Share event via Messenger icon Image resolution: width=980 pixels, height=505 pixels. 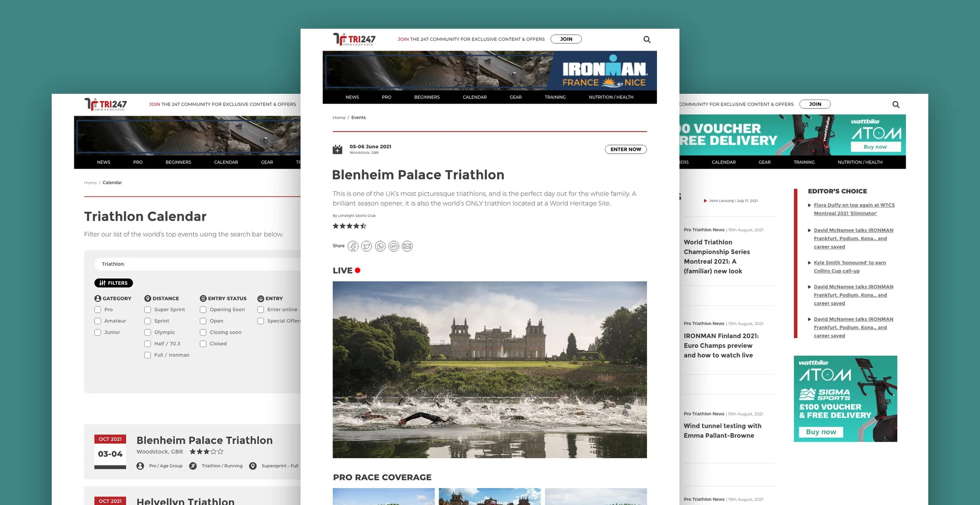tap(394, 246)
